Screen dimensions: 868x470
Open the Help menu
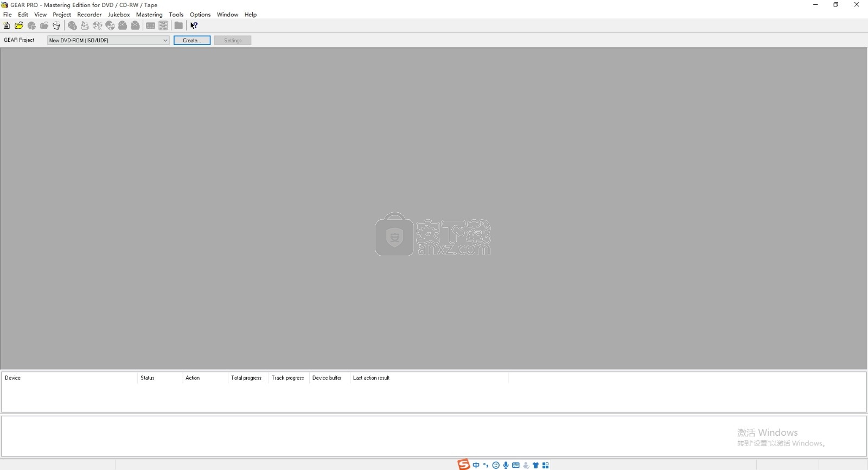pos(251,15)
